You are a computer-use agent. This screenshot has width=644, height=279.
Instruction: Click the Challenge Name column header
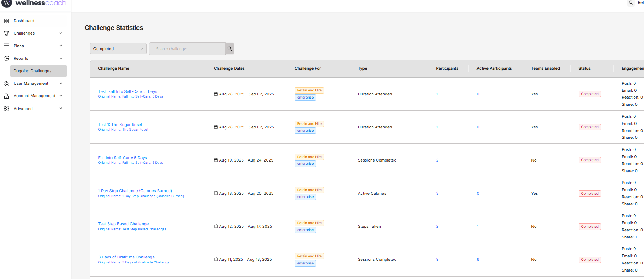114,68
